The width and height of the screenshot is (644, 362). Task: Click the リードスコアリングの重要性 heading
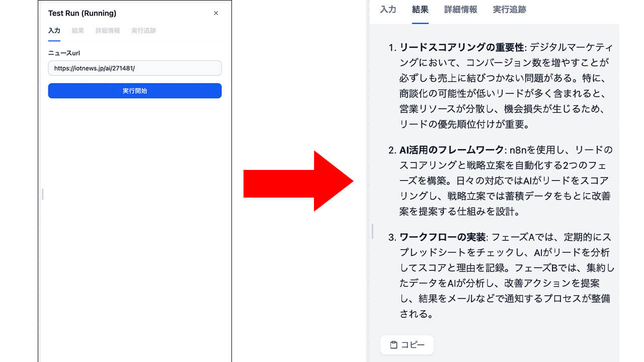(462, 47)
